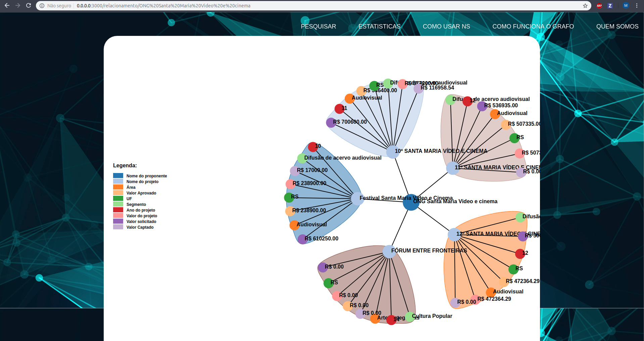Click the green RS node in Fórum cluster
This screenshot has height=341, width=644.
click(328, 283)
